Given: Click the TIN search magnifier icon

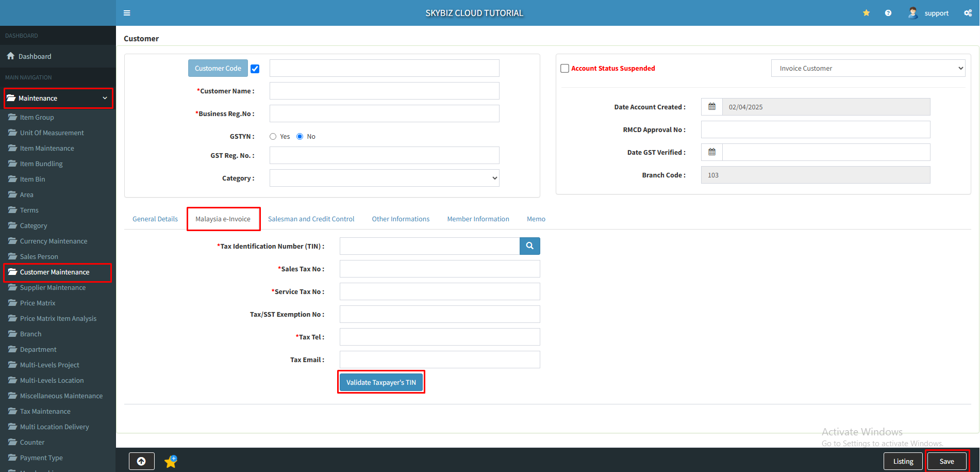Looking at the screenshot, I should coord(529,246).
